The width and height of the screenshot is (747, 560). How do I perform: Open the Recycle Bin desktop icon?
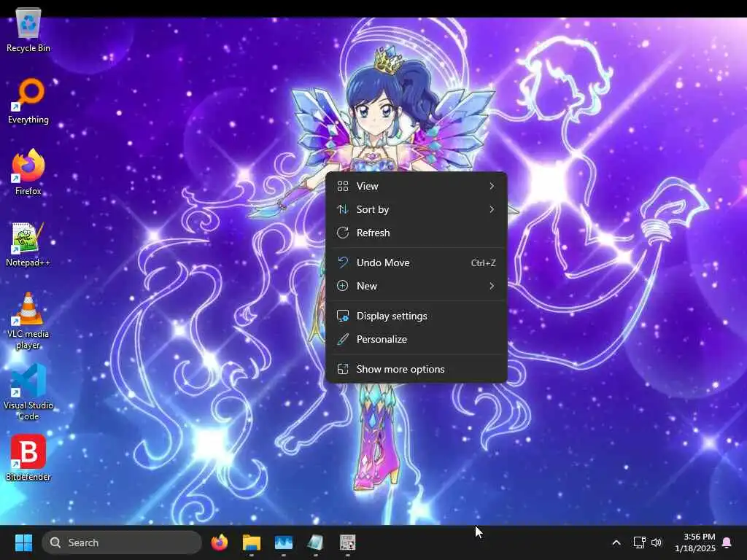click(x=28, y=29)
